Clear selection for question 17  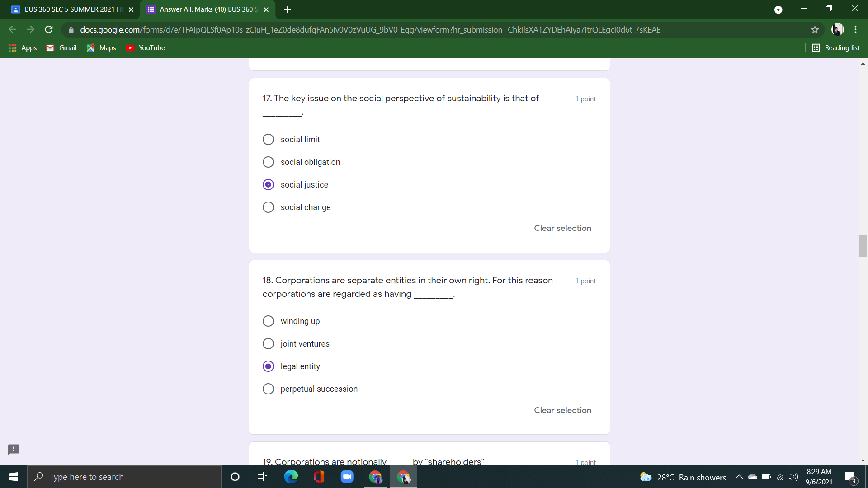[x=562, y=228]
